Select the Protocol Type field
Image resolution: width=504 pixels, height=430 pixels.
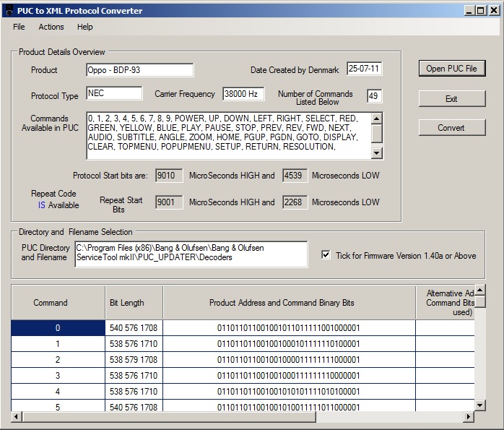pyautogui.click(x=114, y=93)
